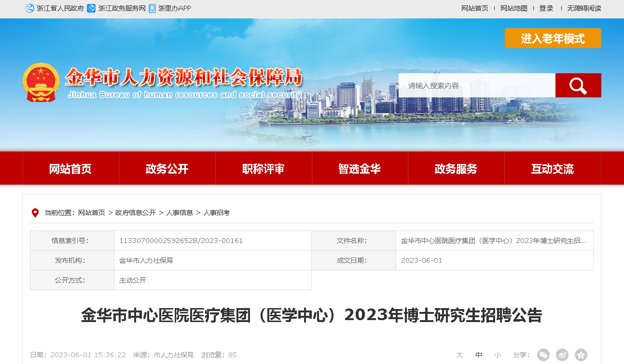
Task: Click the English subtitle Jinhua Bureau of human resources
Action: tap(185, 95)
